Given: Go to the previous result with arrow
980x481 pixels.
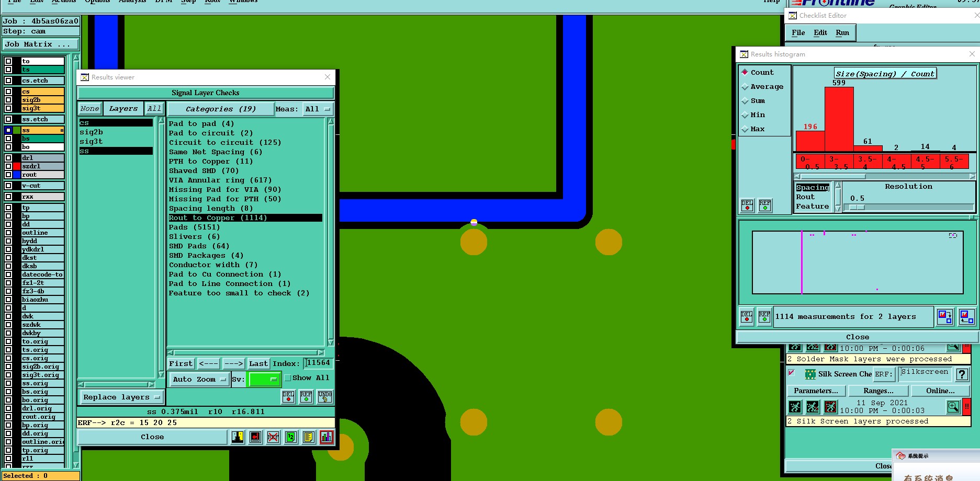Looking at the screenshot, I should pos(208,363).
